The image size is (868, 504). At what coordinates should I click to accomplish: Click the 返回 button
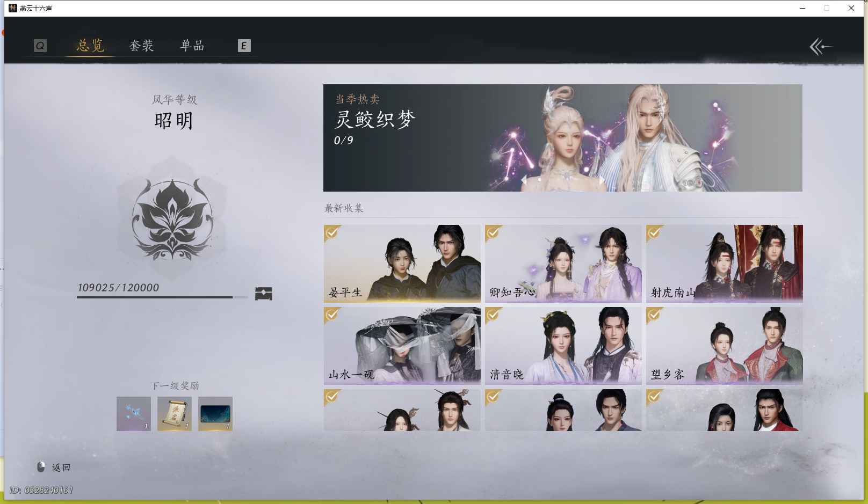[x=54, y=468]
